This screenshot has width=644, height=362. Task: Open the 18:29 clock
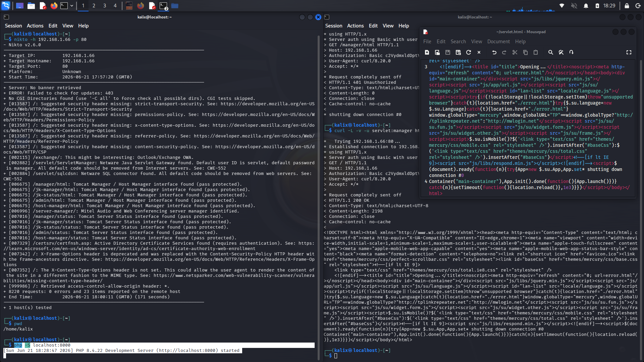coord(609,6)
